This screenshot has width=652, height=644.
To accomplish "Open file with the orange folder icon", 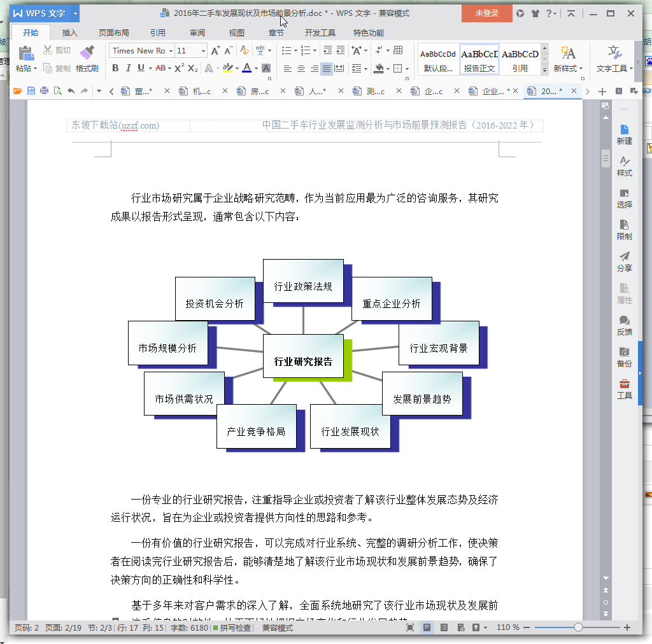I will 17,91.
